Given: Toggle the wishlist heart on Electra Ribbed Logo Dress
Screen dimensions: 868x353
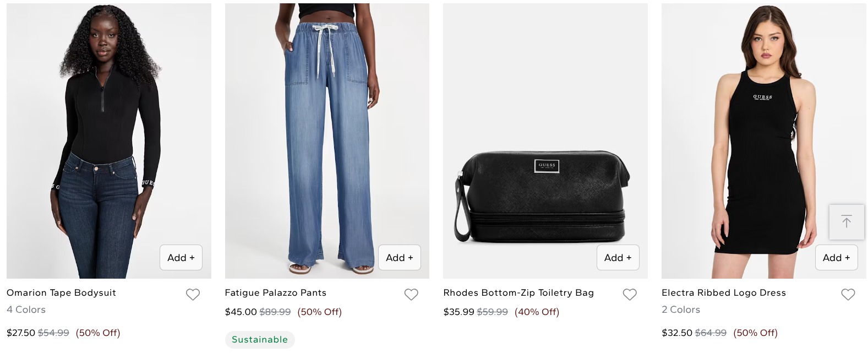Looking at the screenshot, I should click(x=848, y=295).
